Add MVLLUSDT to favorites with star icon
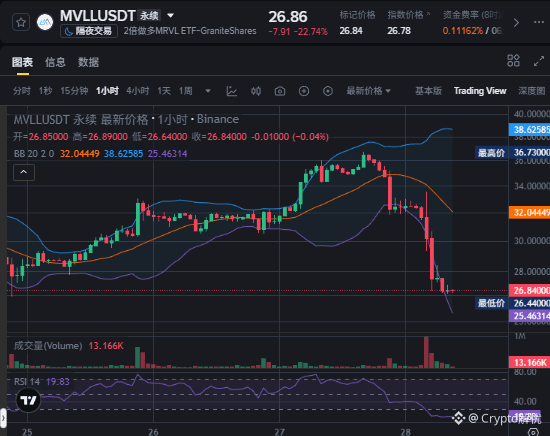550x436 pixels. [21, 23]
